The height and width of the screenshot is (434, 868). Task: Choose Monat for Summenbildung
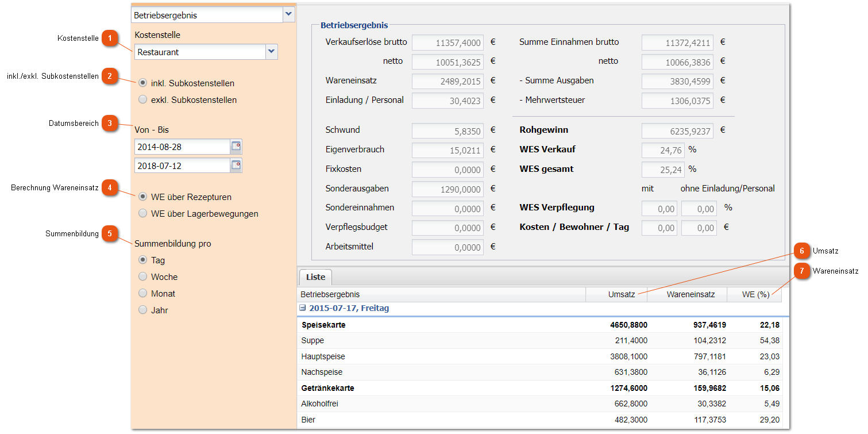pos(143,293)
